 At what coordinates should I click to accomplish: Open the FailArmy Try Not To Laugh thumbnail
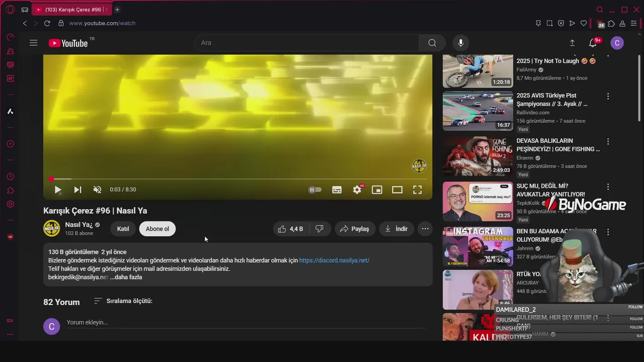click(477, 71)
